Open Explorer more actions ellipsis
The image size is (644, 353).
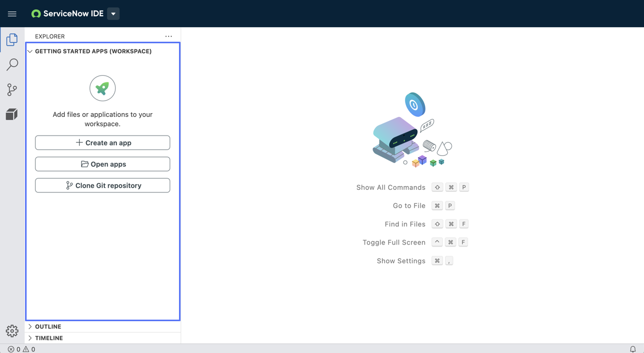point(169,36)
